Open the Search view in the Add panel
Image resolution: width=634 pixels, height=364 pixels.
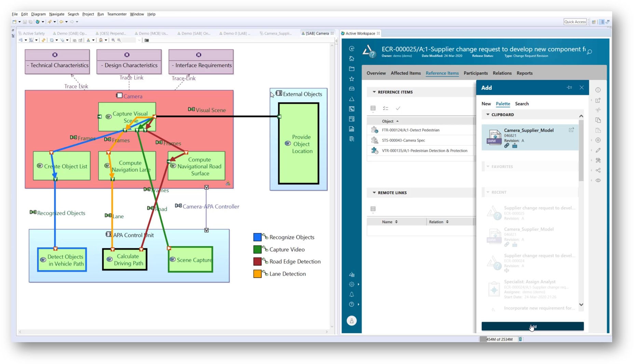click(522, 104)
